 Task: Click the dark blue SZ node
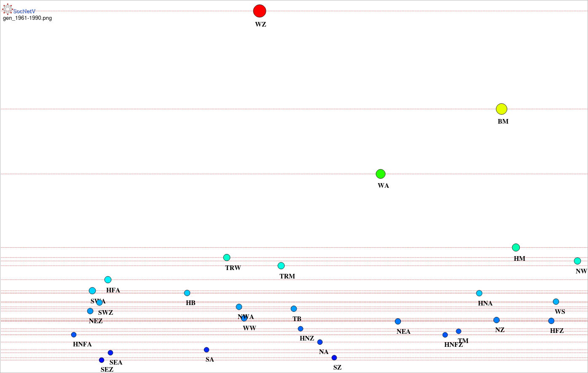[x=334, y=358]
